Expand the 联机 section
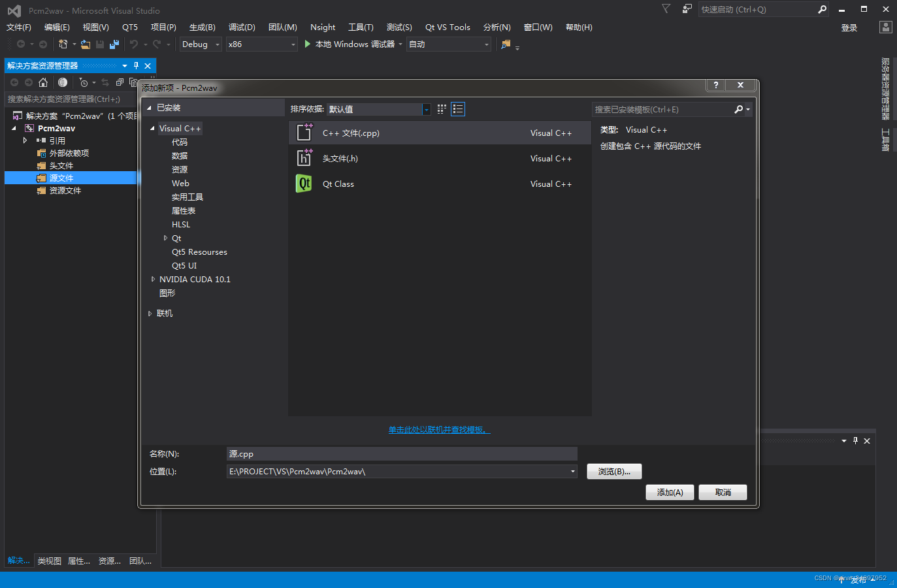The height and width of the screenshot is (588, 897). coord(150,314)
